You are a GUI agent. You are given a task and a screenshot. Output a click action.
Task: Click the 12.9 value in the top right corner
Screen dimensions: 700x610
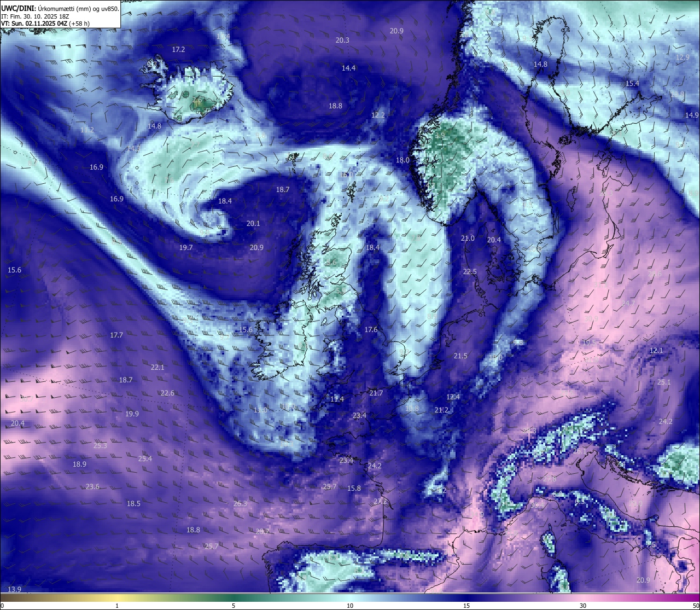pyautogui.click(x=682, y=57)
